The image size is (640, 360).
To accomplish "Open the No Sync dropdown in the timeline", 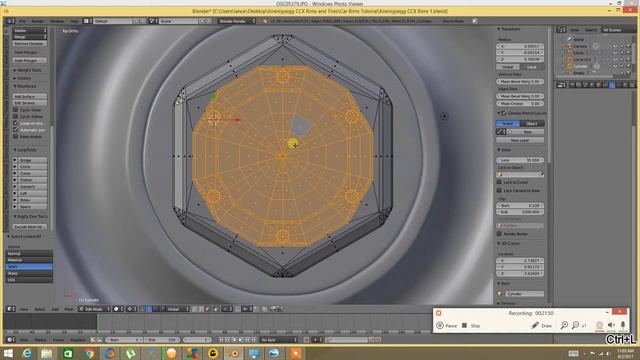I will (279, 340).
